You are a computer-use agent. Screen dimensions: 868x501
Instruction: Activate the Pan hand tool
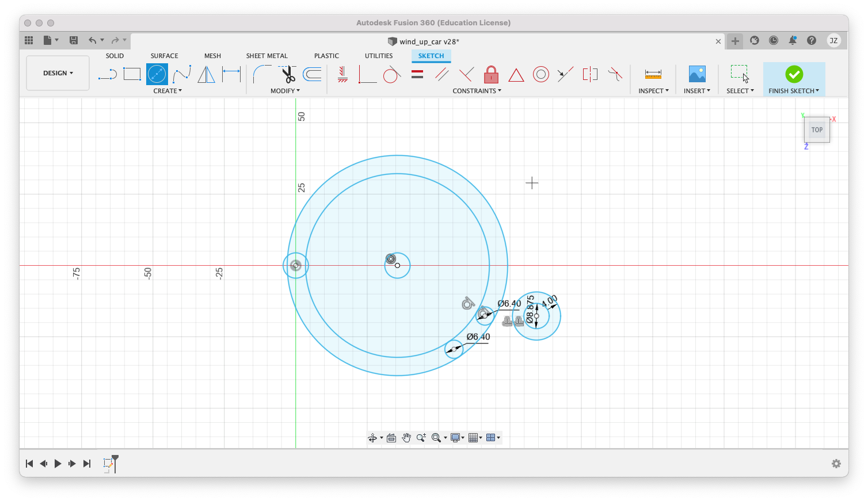tap(406, 438)
